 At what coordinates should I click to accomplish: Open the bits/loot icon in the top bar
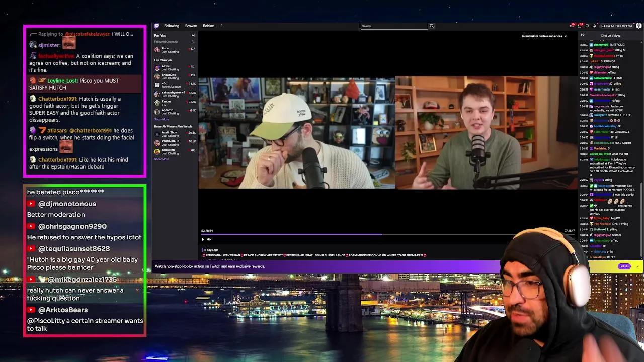[595, 26]
